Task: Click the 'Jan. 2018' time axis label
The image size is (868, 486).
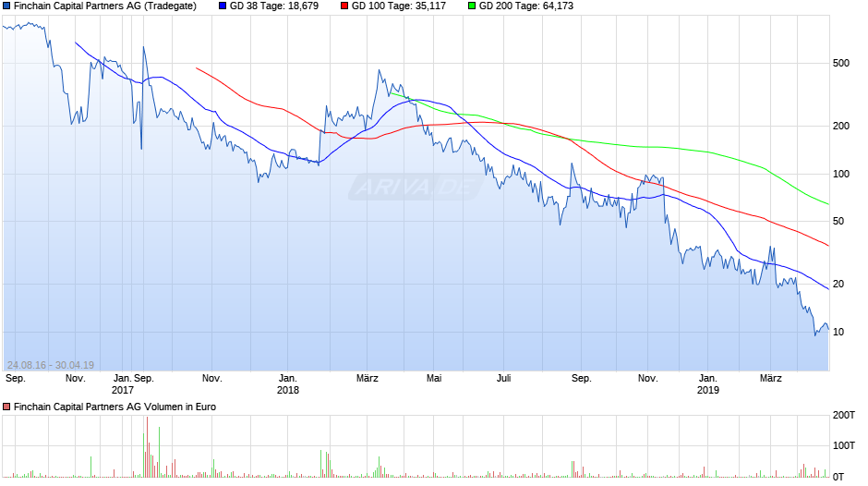Action: pyautogui.click(x=288, y=384)
